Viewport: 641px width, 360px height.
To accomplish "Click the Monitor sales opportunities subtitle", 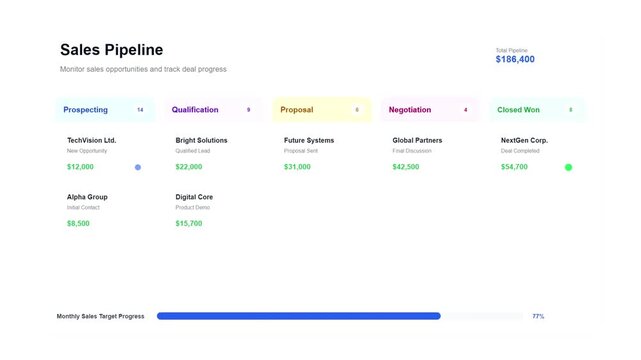I will click(x=143, y=69).
